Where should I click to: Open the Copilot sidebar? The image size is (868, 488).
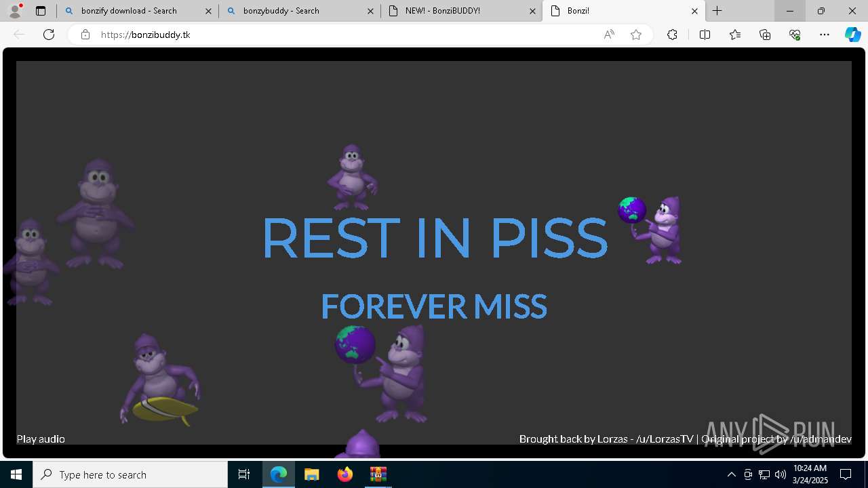852,35
